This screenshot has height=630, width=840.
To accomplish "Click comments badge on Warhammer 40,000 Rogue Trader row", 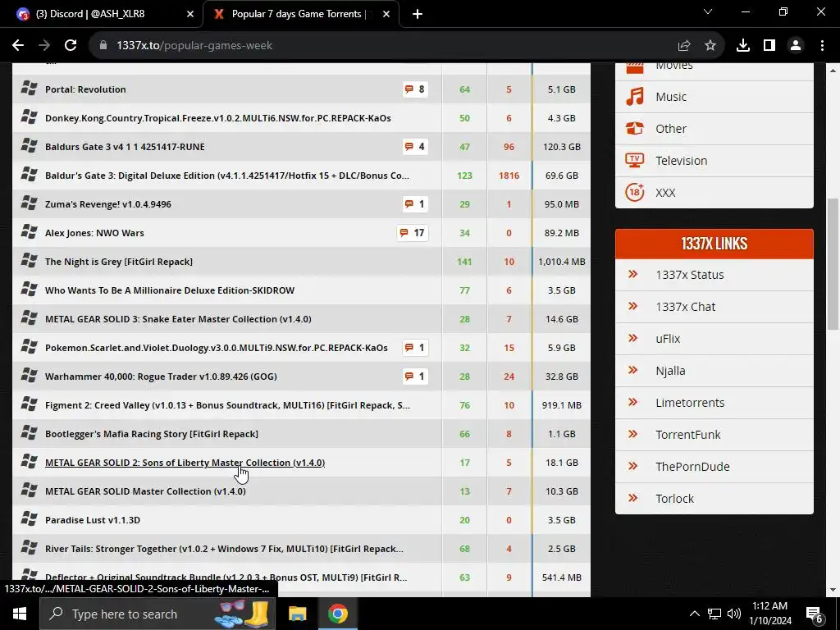I will pos(415,376).
